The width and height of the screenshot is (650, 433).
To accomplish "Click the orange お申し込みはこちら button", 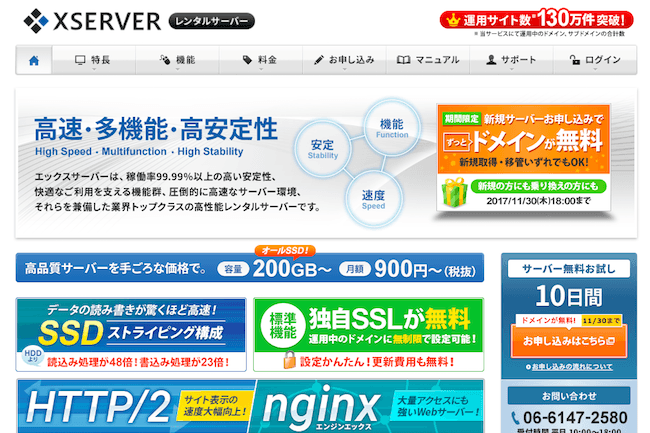I will click(569, 341).
